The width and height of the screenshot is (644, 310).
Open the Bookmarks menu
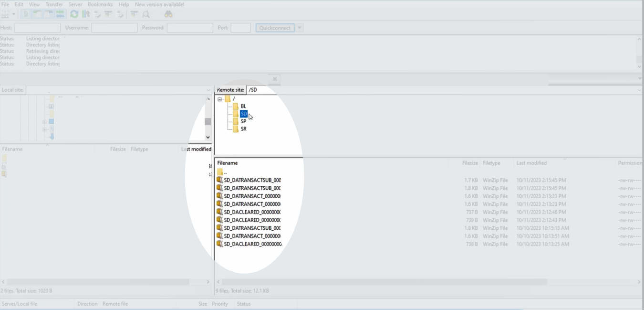[100, 4]
